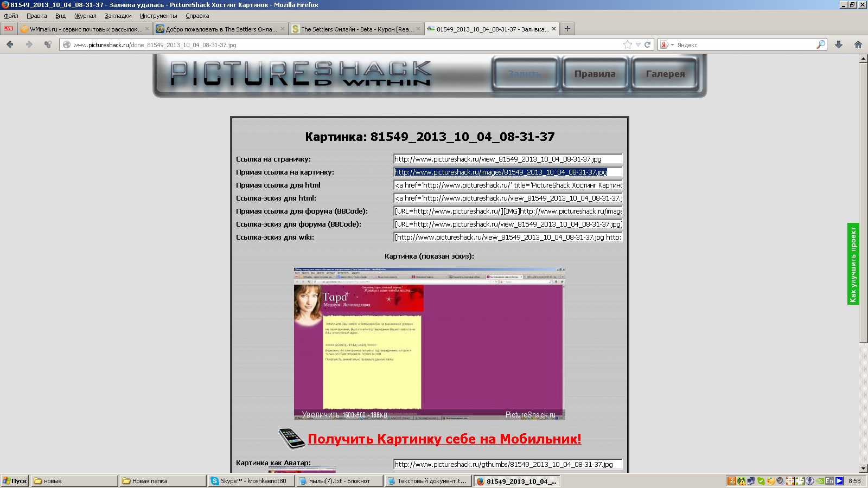
Task: Click the Ссылка на страничку field
Action: tap(508, 159)
